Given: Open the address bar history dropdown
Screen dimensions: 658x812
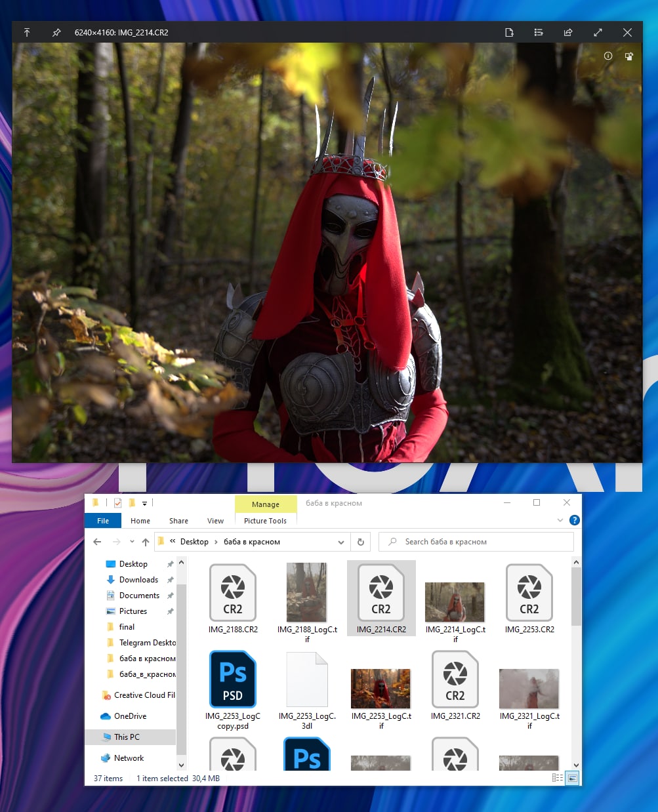Looking at the screenshot, I should coord(340,542).
